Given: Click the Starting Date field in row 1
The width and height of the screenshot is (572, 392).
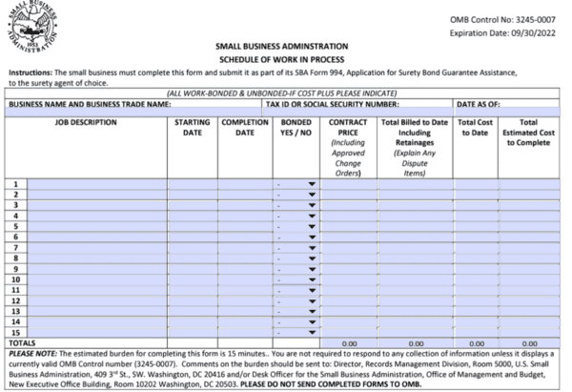Looking at the screenshot, I should (x=193, y=184).
